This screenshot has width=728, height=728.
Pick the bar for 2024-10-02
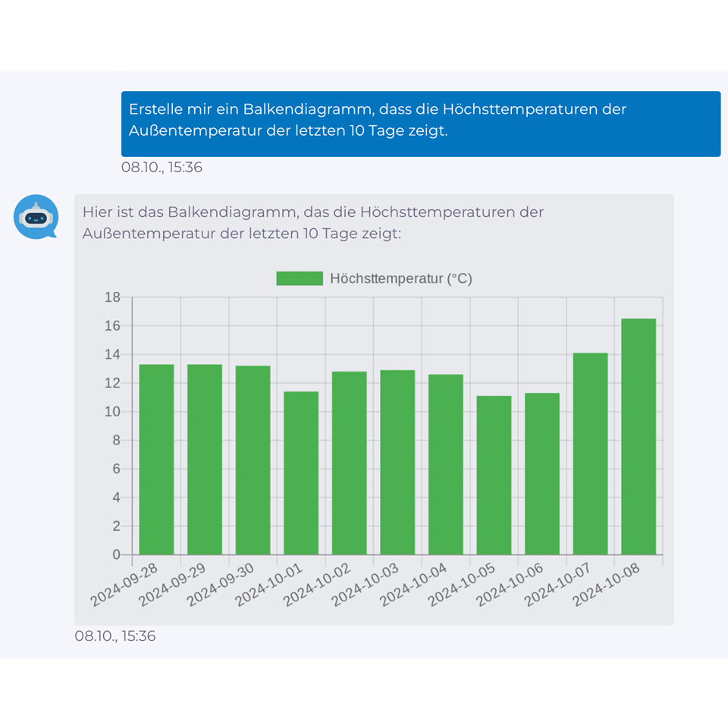[349, 463]
